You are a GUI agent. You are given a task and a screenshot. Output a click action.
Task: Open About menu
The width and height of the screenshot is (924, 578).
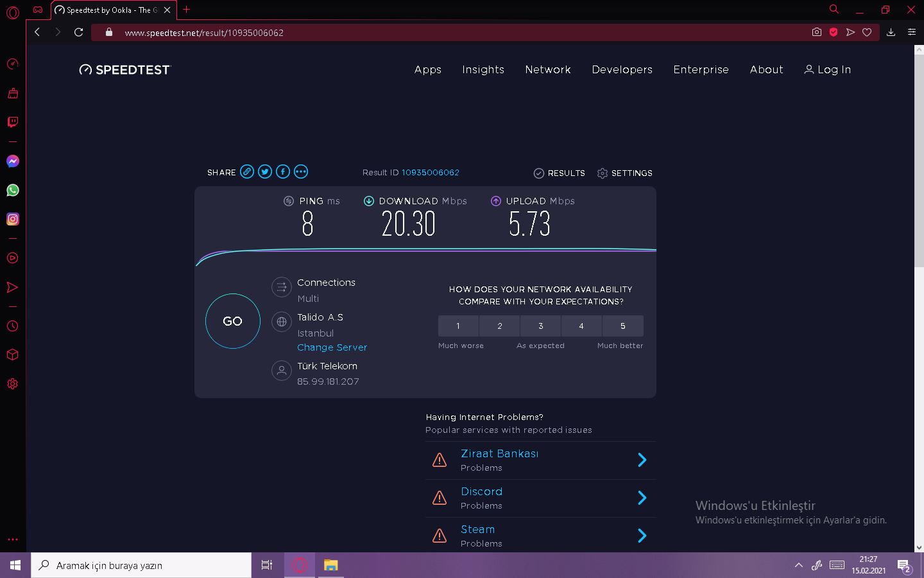(x=766, y=69)
